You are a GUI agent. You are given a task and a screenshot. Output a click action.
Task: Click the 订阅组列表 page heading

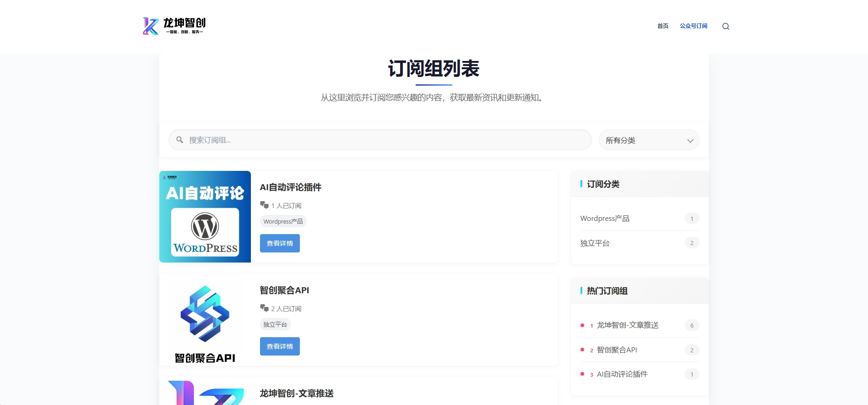(x=434, y=69)
